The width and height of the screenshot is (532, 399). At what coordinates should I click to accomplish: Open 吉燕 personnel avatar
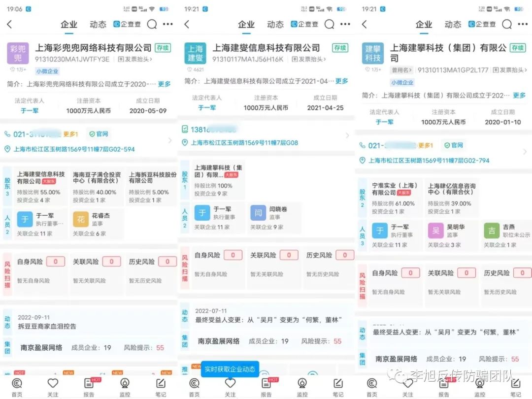[492, 231]
